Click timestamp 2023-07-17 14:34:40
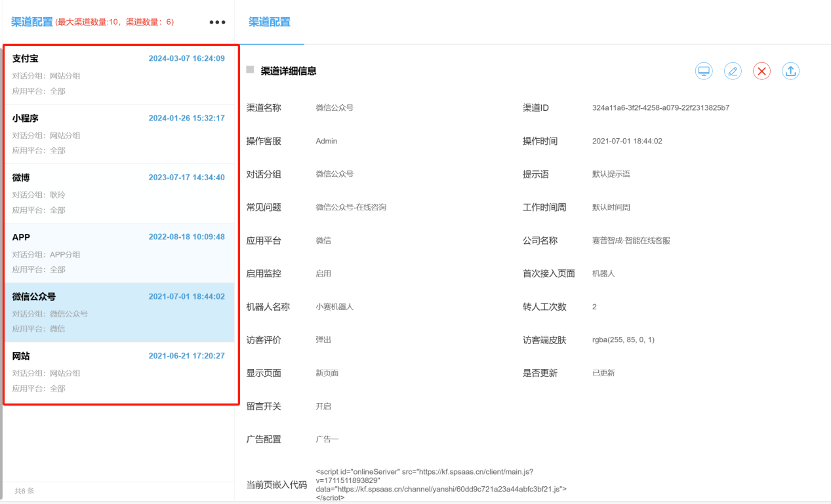 pos(187,178)
